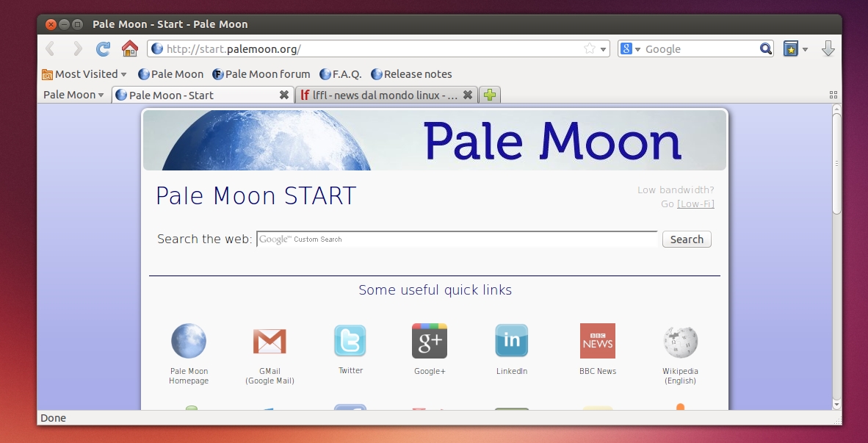Open the LinkedIn quick link icon
Viewport: 868px width, 443px height.
(512, 341)
